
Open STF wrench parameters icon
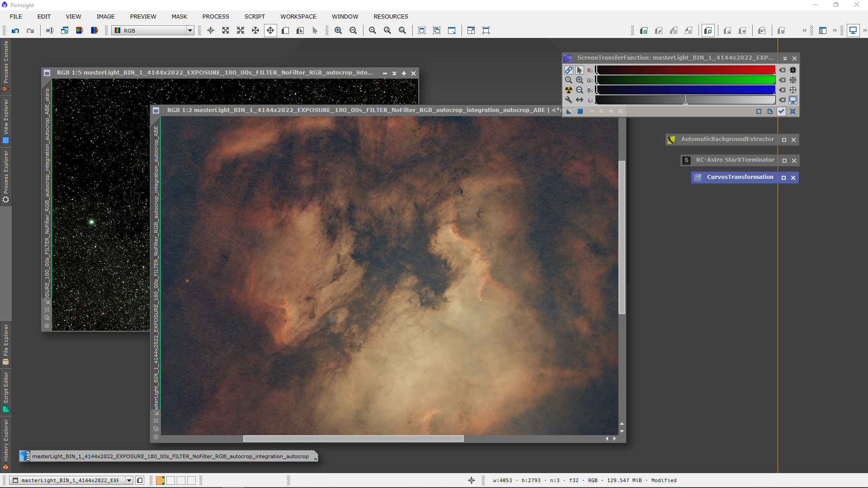pos(569,100)
